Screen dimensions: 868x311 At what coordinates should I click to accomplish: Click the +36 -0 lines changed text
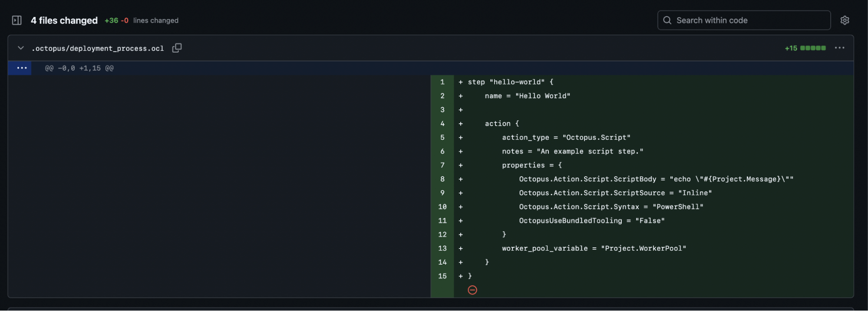tap(142, 20)
